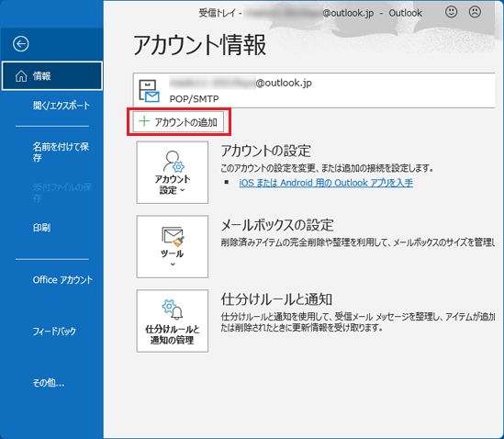
Task: Click the frowning face feedback icon
Action: click(x=475, y=12)
